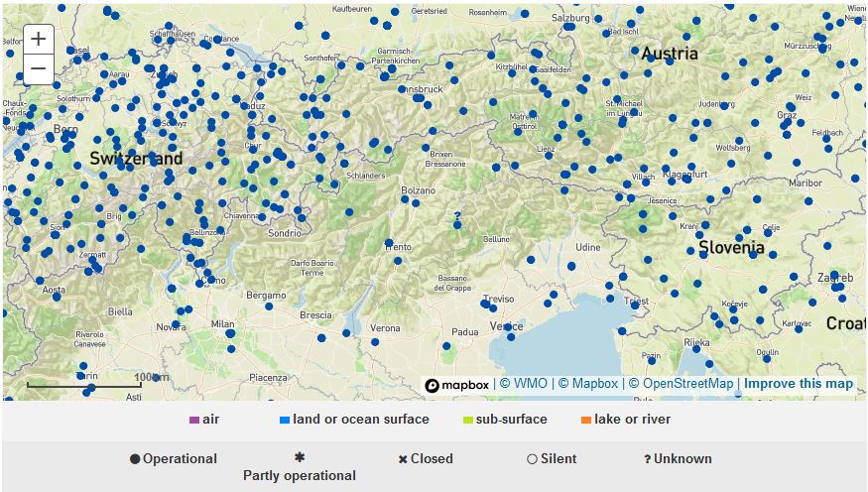Click the 'Operational' status label

coord(180,459)
